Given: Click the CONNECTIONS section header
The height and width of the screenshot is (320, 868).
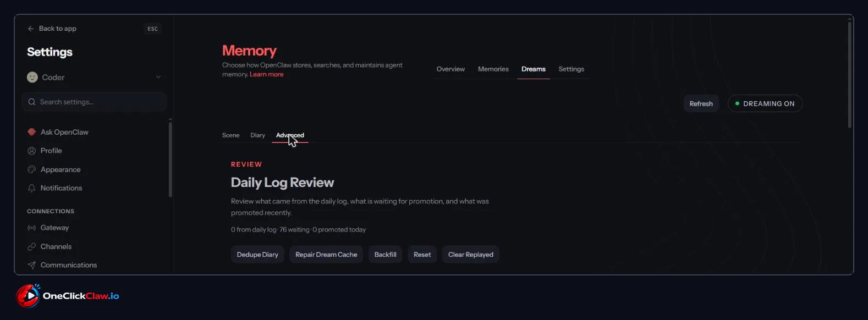Looking at the screenshot, I should tap(51, 211).
